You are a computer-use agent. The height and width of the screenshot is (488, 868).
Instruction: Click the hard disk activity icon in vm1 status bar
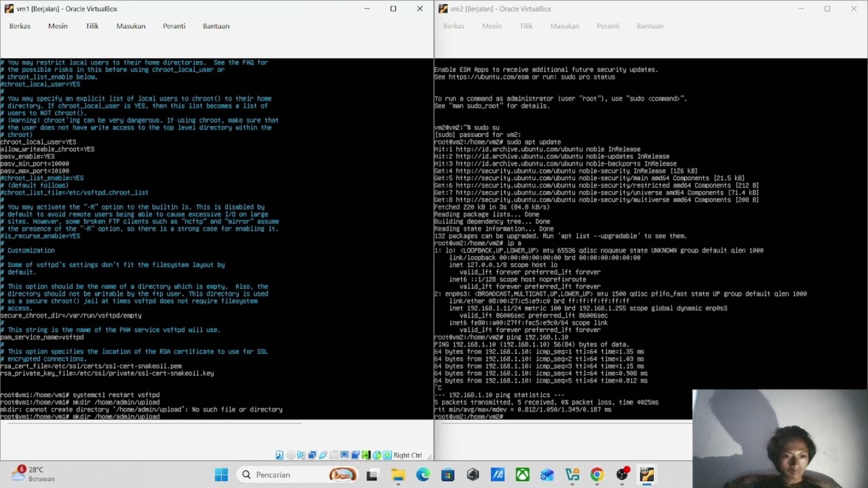(279, 455)
